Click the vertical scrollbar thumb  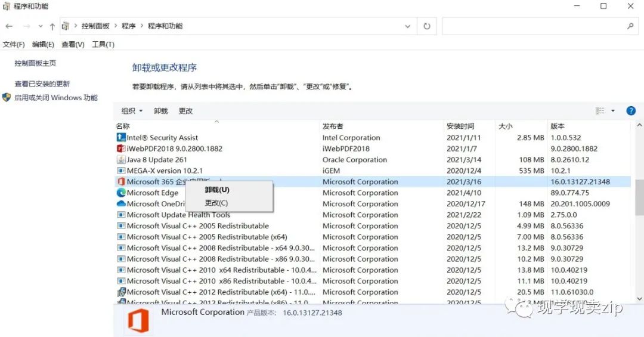click(639, 197)
